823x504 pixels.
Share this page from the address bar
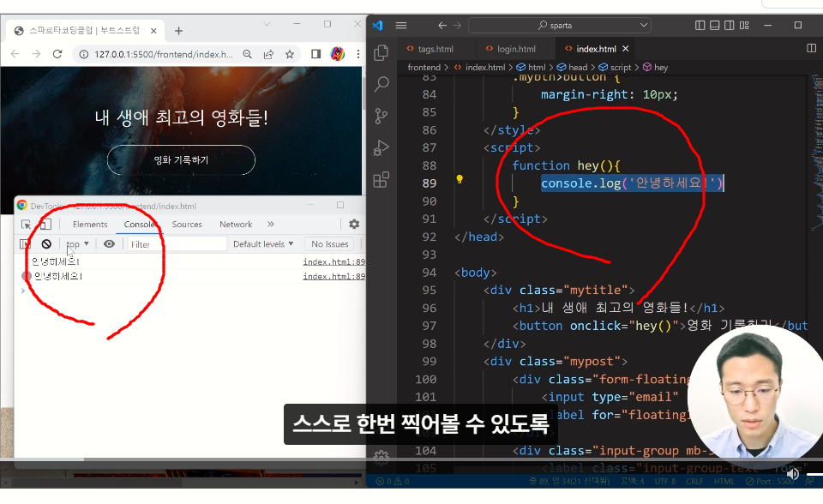click(x=268, y=54)
